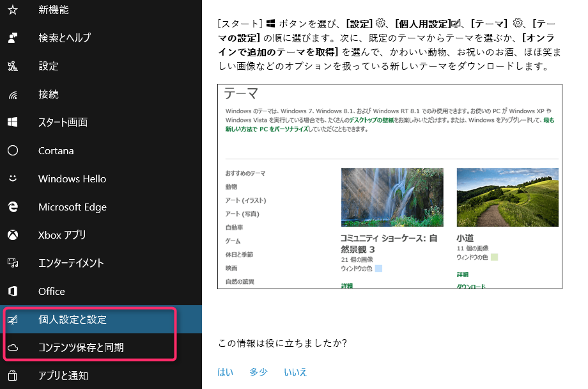This screenshot has width=588, height=389.
Task: Click 休日と季節 theme category
Action: coord(239,255)
